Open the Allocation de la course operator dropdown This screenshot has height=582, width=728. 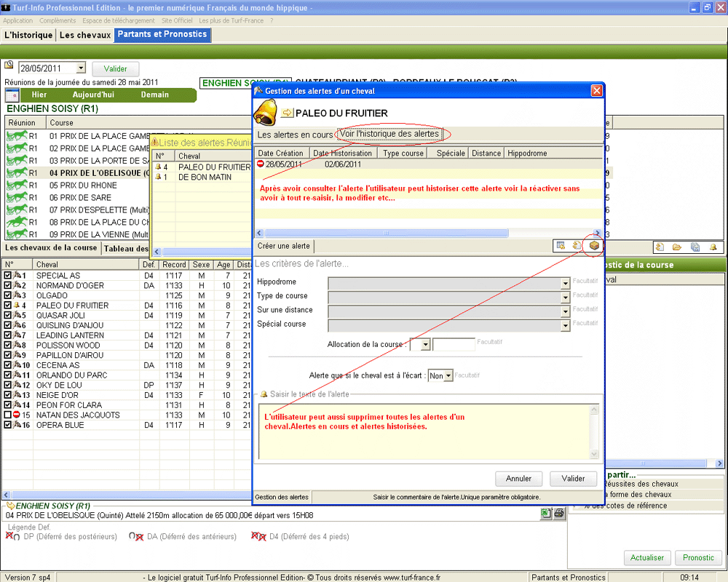point(425,345)
